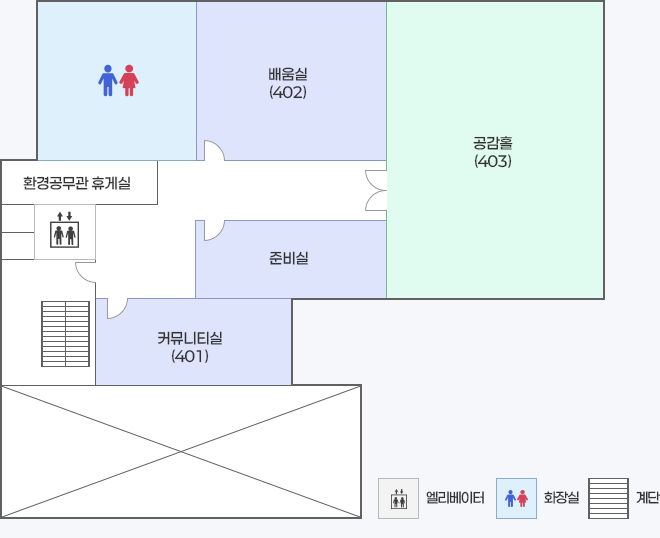Select the 공감홀 (403) room label
660x538 pixels.
493,152
